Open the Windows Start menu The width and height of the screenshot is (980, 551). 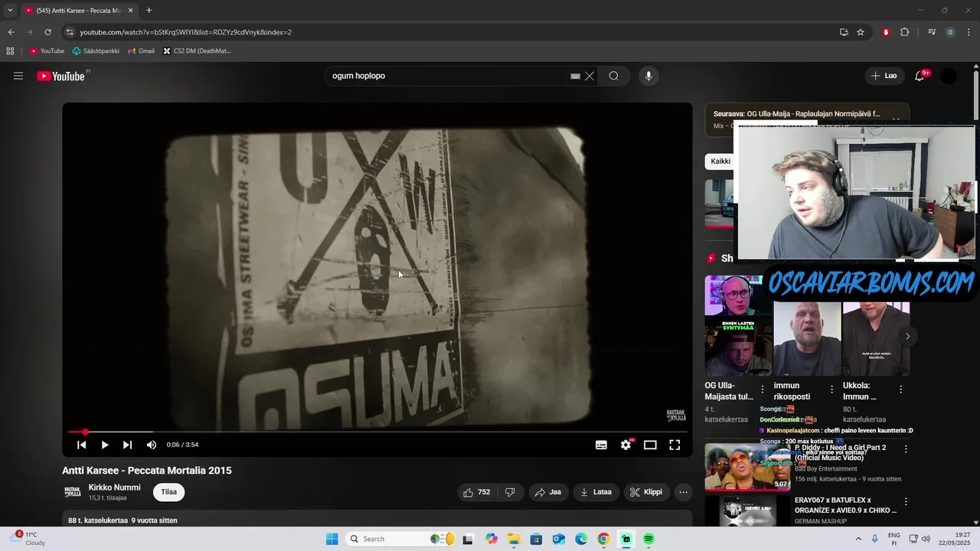(332, 539)
